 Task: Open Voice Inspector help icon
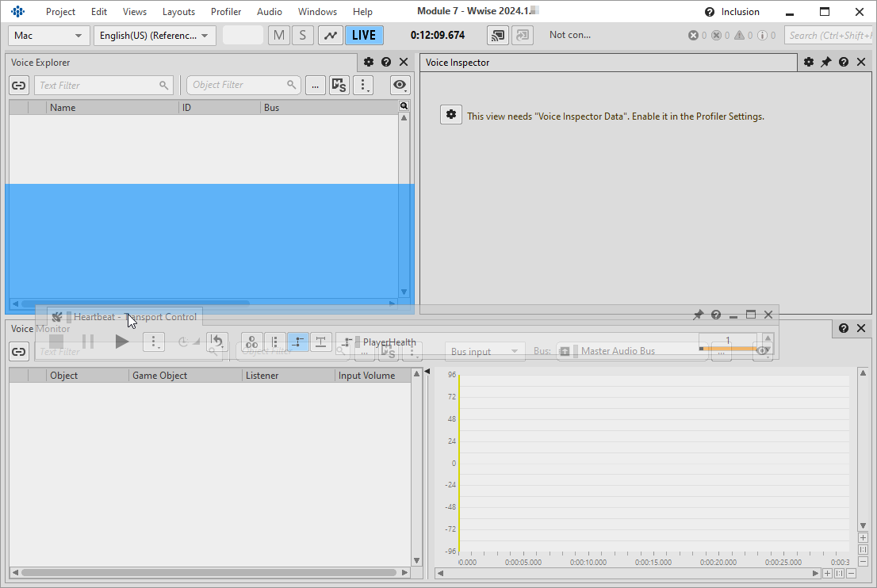click(x=843, y=63)
